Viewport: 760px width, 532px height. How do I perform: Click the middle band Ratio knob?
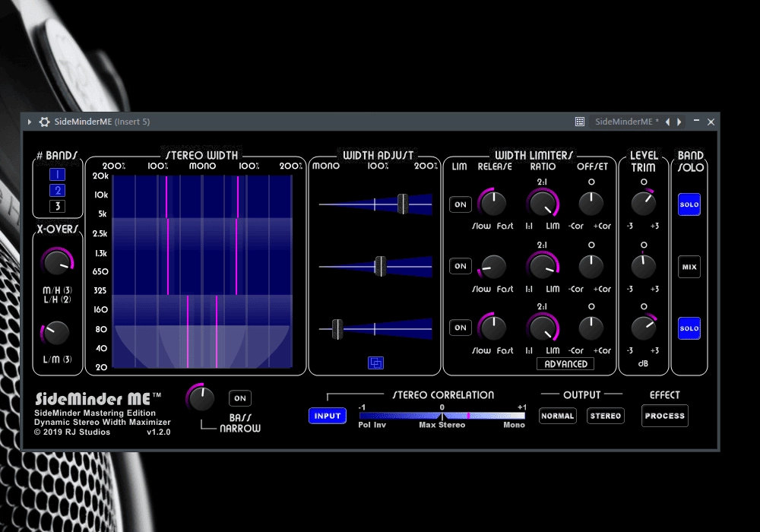(543, 265)
